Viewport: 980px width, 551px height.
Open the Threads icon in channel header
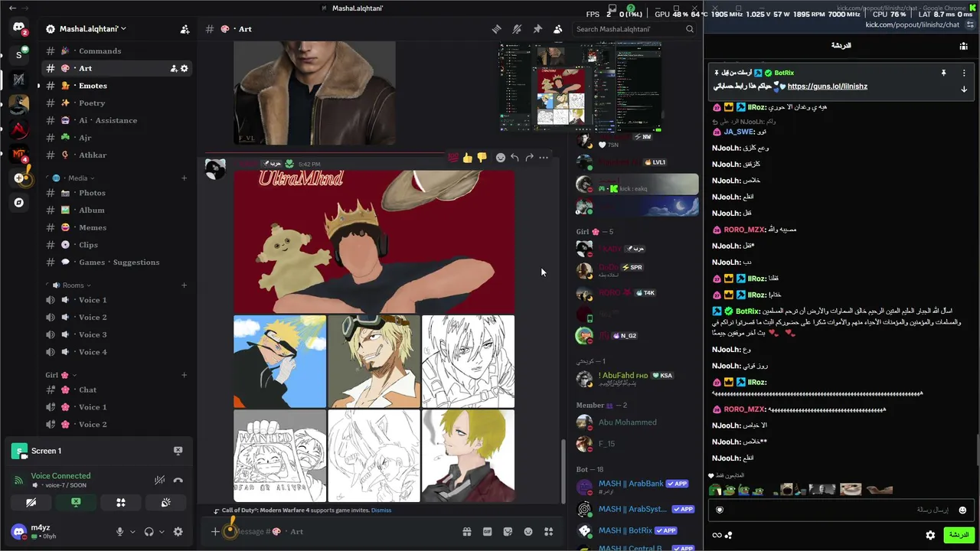pyautogui.click(x=496, y=29)
